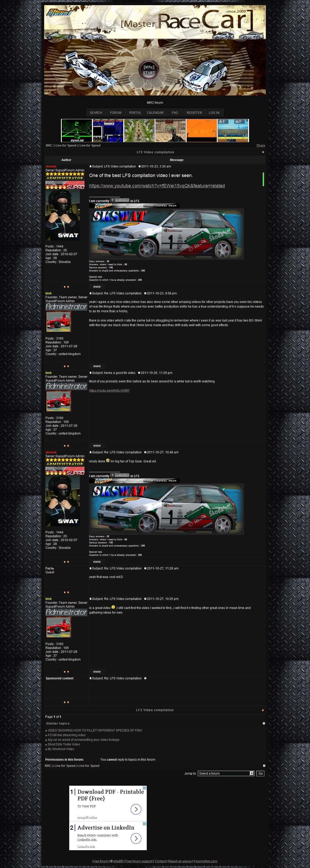The width and height of the screenshot is (310, 868).
Task: Collapse the bottom breadcrumb bar minus icon
Action: point(264,766)
